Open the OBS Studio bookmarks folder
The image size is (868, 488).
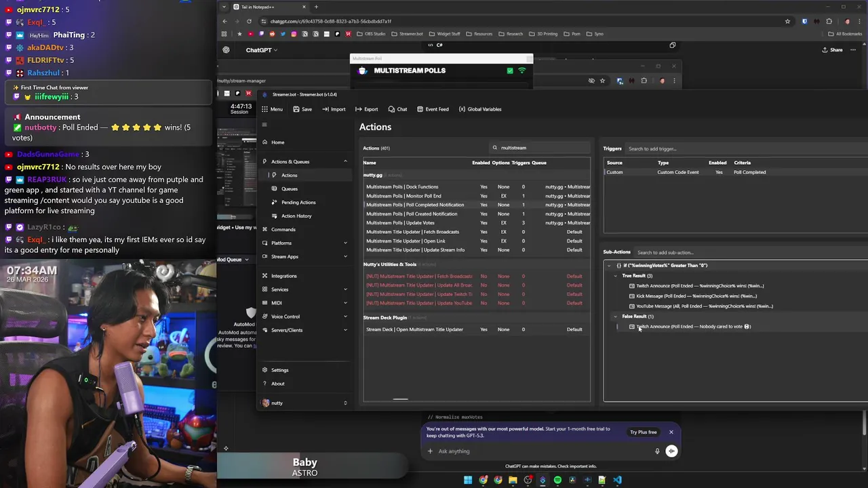coord(370,34)
